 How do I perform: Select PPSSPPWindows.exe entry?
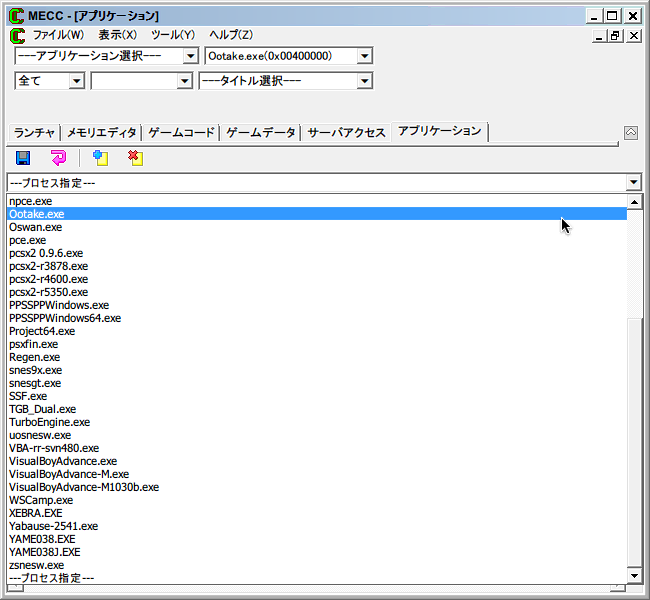point(317,305)
